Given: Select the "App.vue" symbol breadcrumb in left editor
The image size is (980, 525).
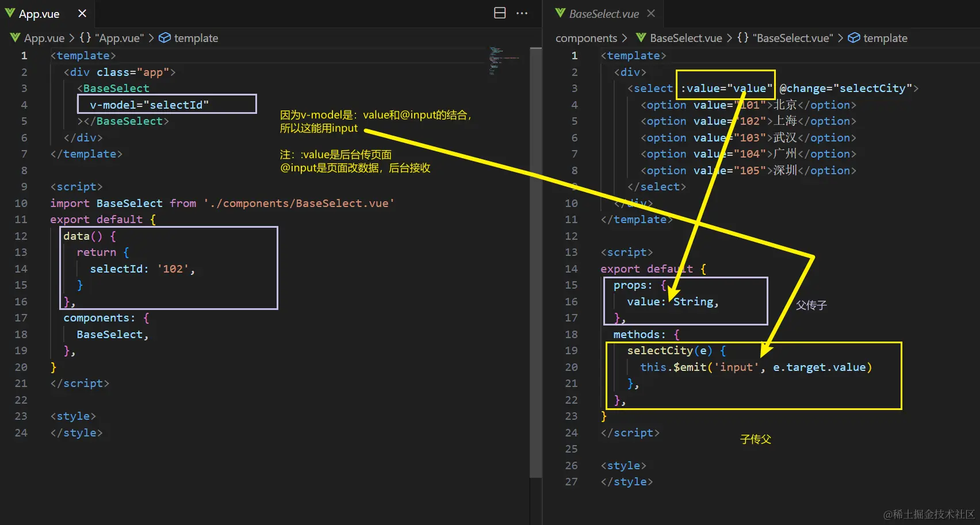Looking at the screenshot, I should point(120,38).
